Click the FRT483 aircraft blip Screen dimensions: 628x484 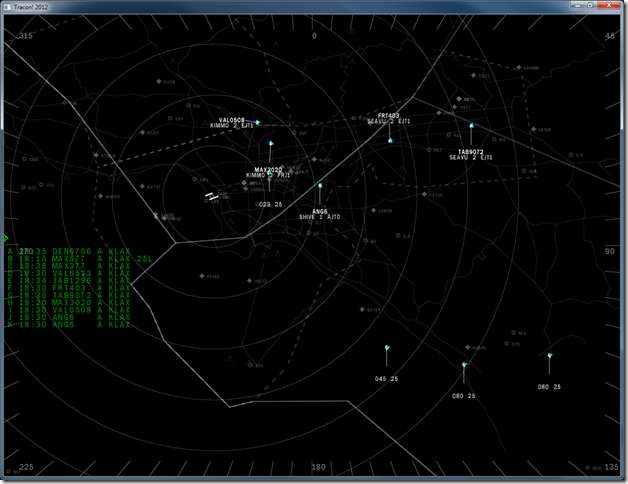390,140
